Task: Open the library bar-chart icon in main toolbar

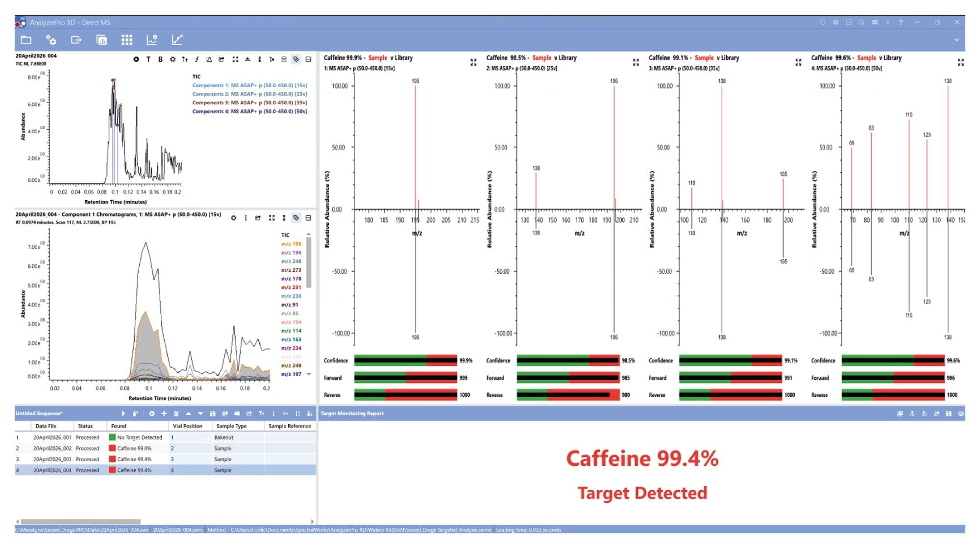Action: (x=101, y=40)
